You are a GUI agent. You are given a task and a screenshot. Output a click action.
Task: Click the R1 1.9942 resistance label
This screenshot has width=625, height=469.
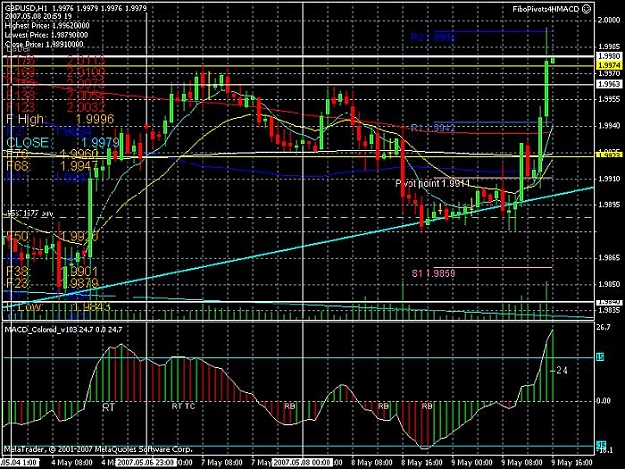tap(433, 128)
